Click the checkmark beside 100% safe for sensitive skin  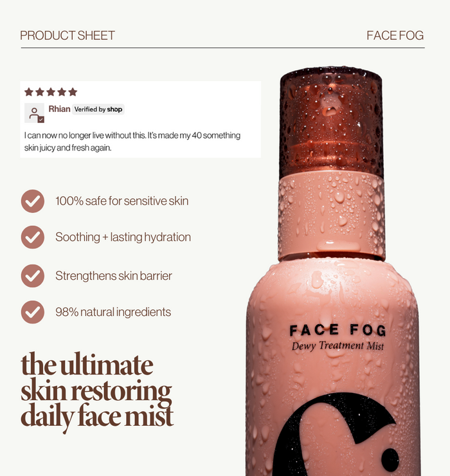(x=33, y=201)
